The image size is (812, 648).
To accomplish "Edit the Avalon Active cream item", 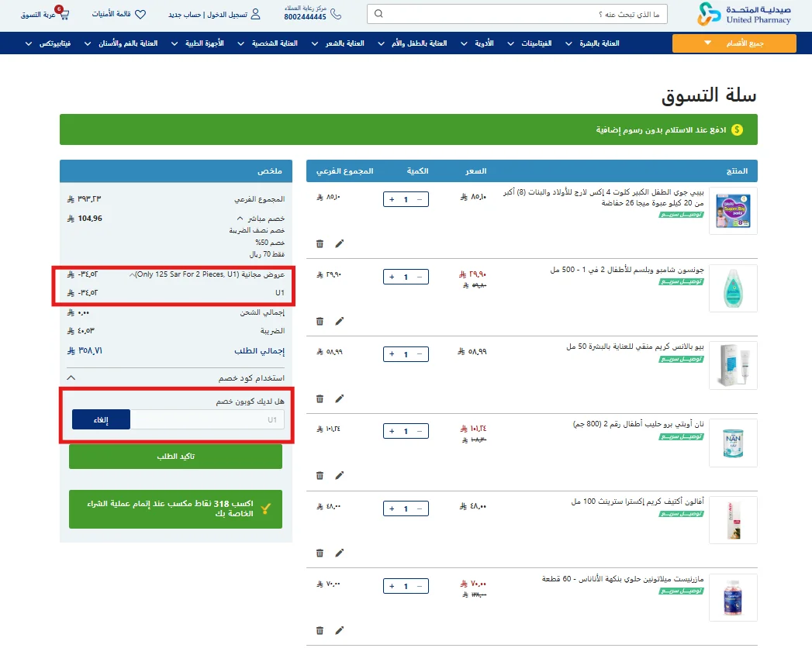I will (x=339, y=553).
